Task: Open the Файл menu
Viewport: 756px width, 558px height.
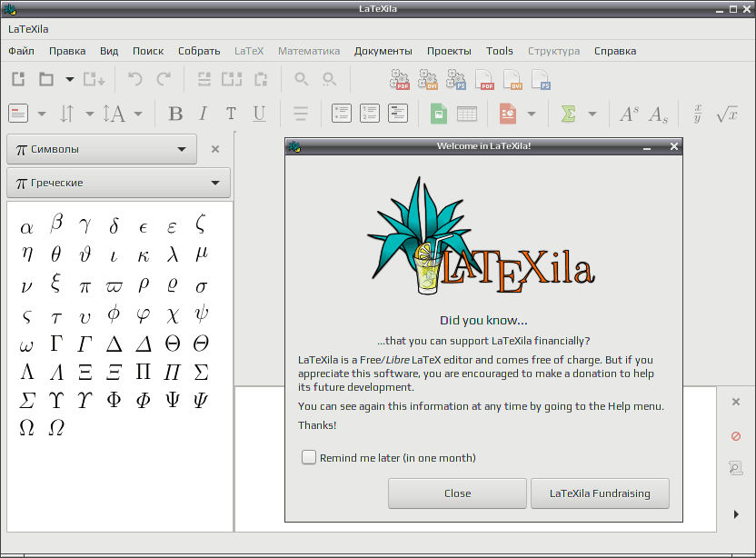Action: pos(21,51)
